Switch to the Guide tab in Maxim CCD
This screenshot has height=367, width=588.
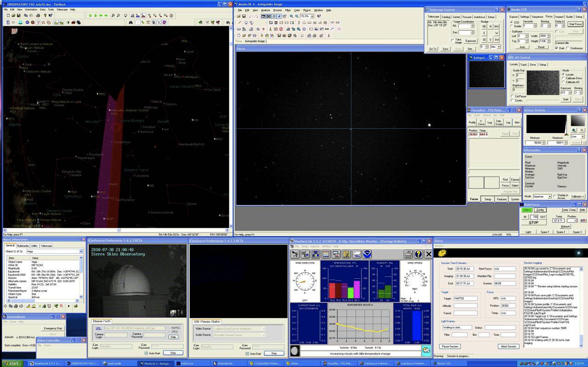coord(570,17)
